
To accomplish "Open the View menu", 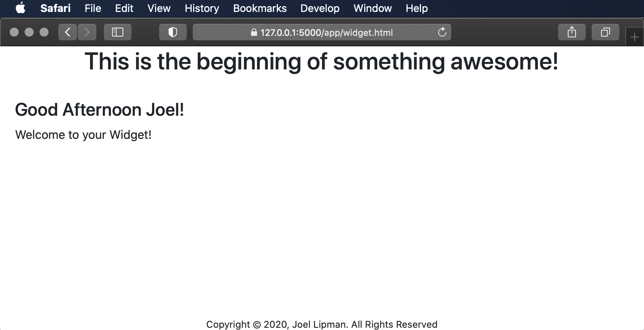I will (159, 8).
